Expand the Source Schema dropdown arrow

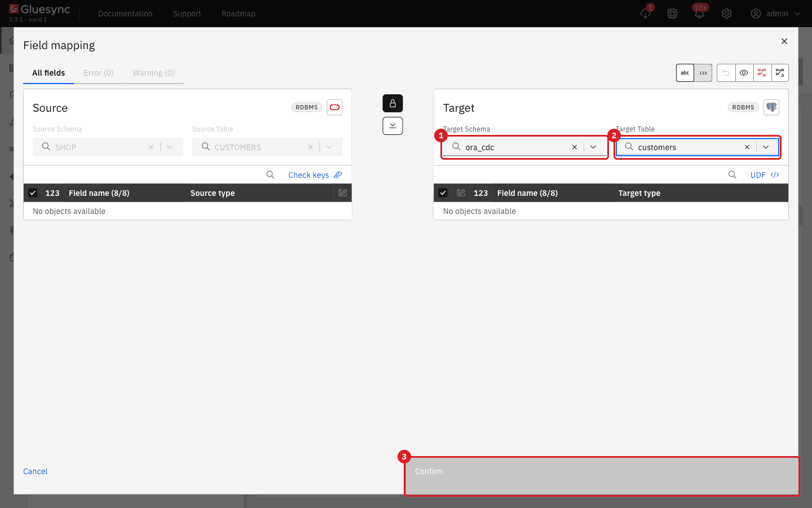(170, 147)
